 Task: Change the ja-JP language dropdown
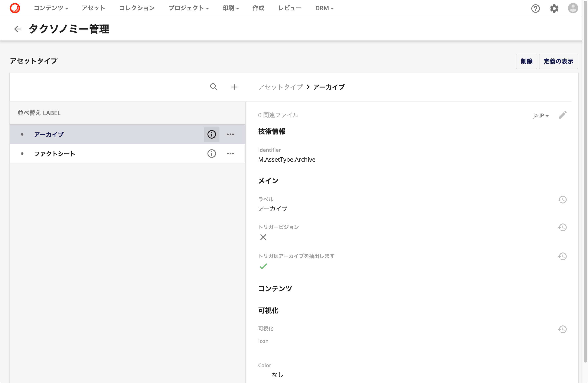click(540, 115)
